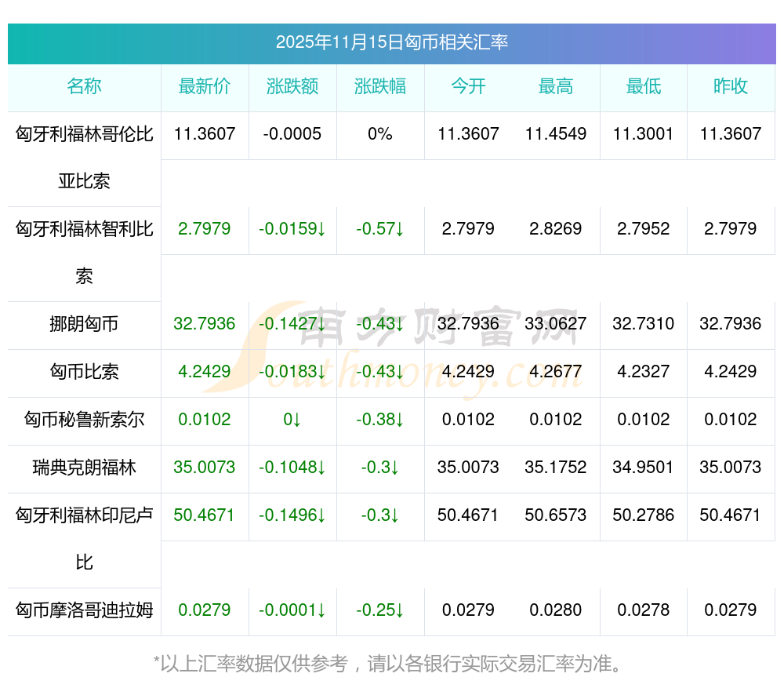Open the 匈币摩洛哥迪拉姆 row name

click(x=84, y=610)
